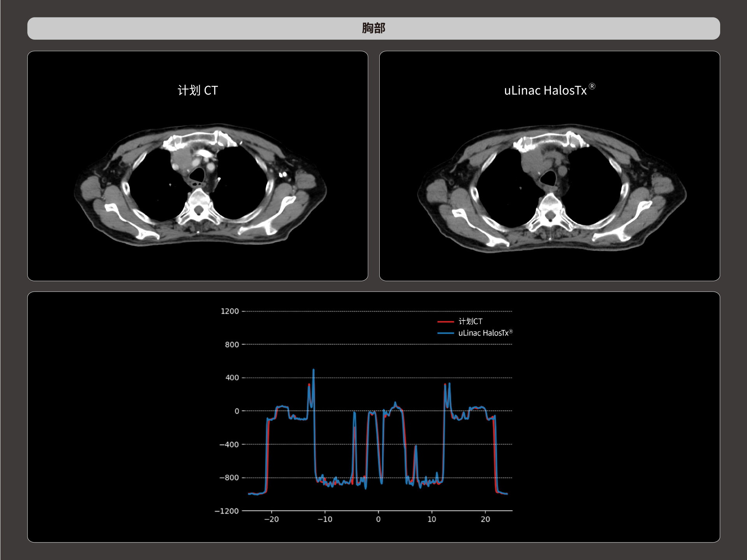Click the 400 y-axis tick label
The width and height of the screenshot is (747, 560).
pyautogui.click(x=232, y=378)
